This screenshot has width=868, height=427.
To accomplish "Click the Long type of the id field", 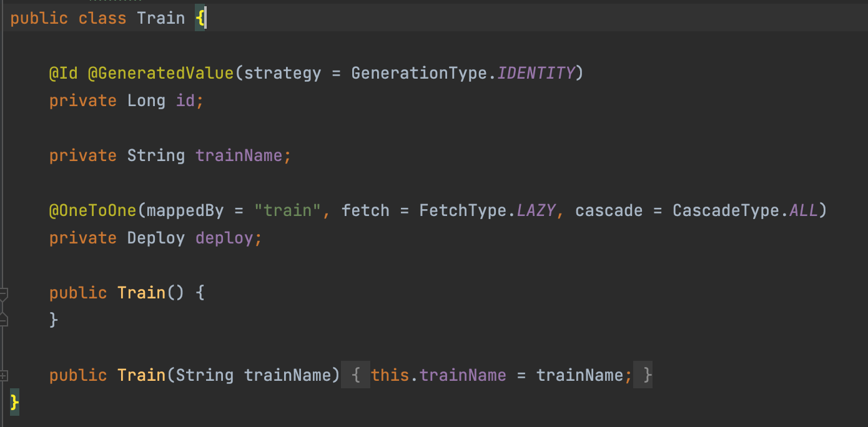I will point(146,101).
